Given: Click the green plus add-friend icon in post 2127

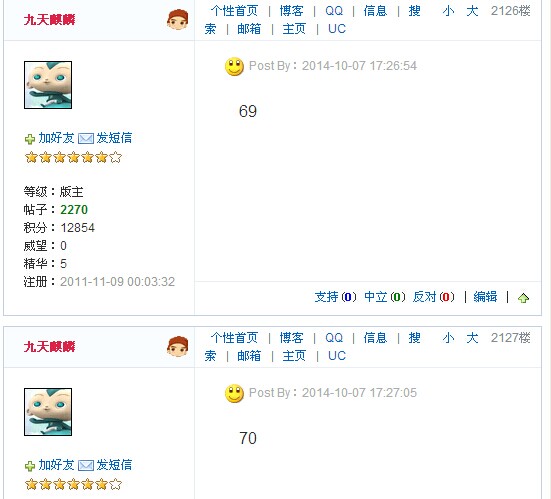Looking at the screenshot, I should (30, 466).
